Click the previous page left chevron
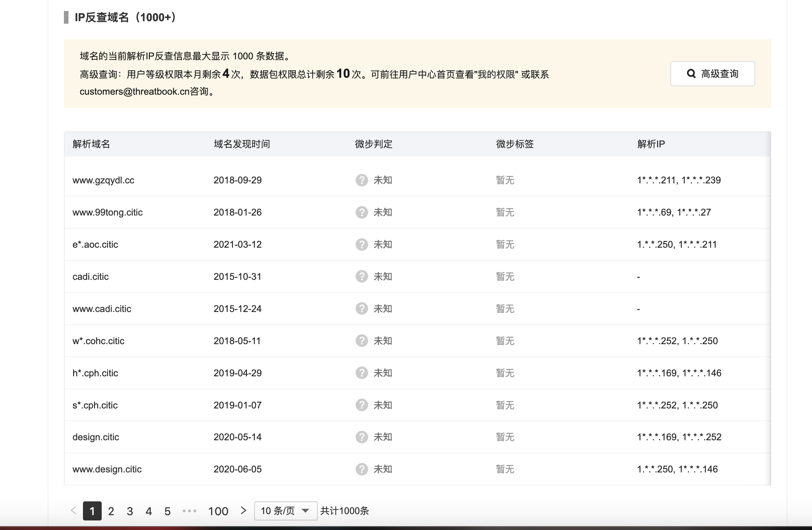This screenshot has height=530, width=812. click(73, 511)
